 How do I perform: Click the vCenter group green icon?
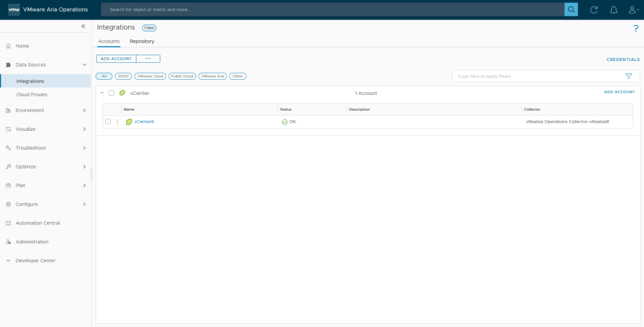click(122, 93)
